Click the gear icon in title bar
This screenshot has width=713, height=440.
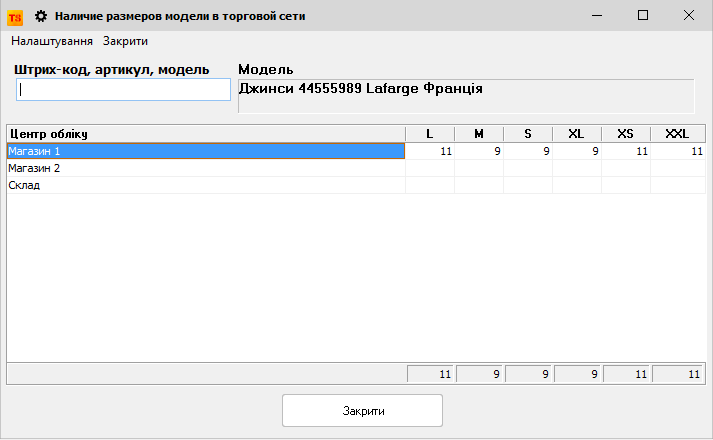click(41, 16)
